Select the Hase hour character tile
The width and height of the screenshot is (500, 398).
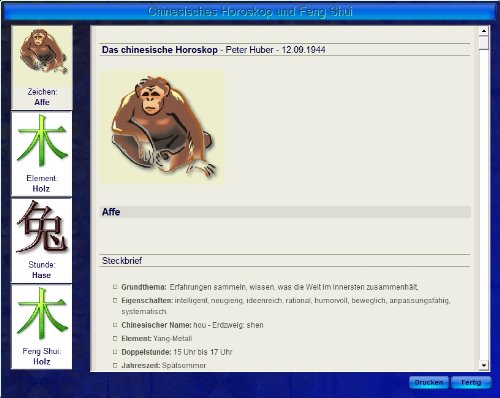pos(42,240)
